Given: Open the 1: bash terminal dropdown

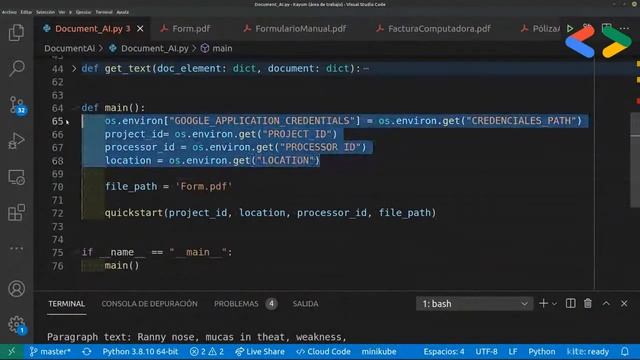Looking at the screenshot, I should point(474,304).
